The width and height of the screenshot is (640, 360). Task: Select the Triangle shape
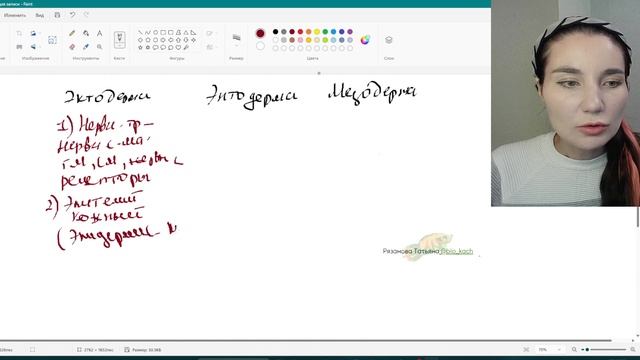(x=186, y=32)
